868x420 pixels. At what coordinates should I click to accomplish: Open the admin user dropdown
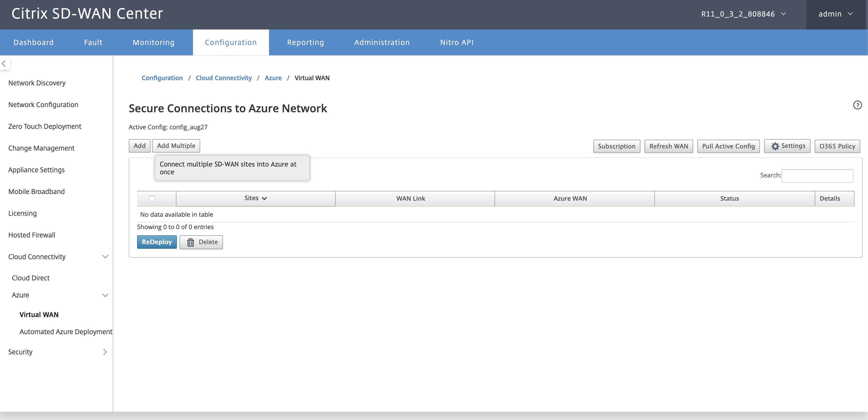tap(835, 14)
